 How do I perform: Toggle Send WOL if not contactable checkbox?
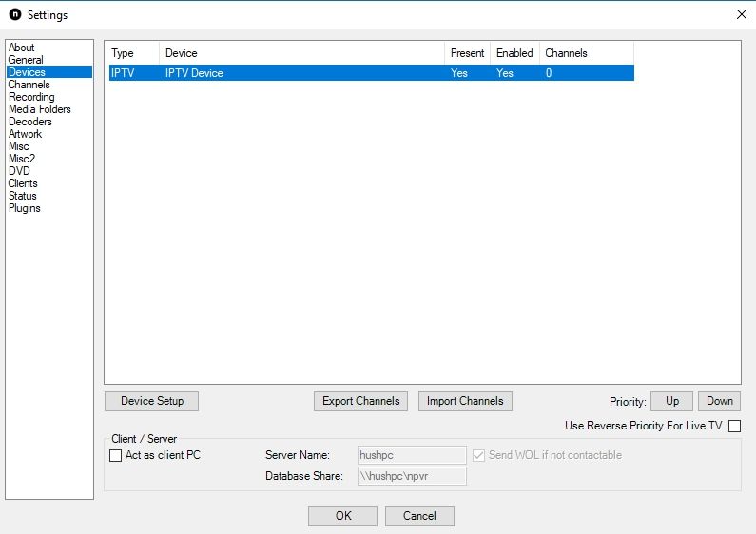(478, 455)
